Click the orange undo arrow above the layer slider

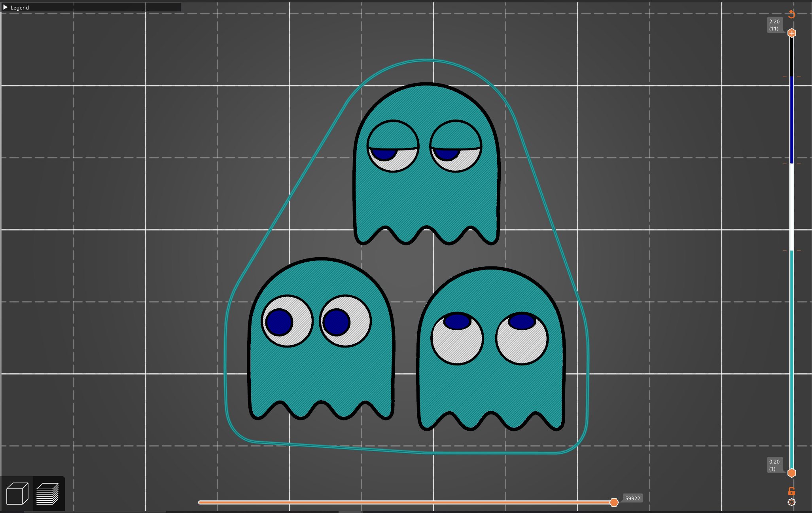[791, 14]
